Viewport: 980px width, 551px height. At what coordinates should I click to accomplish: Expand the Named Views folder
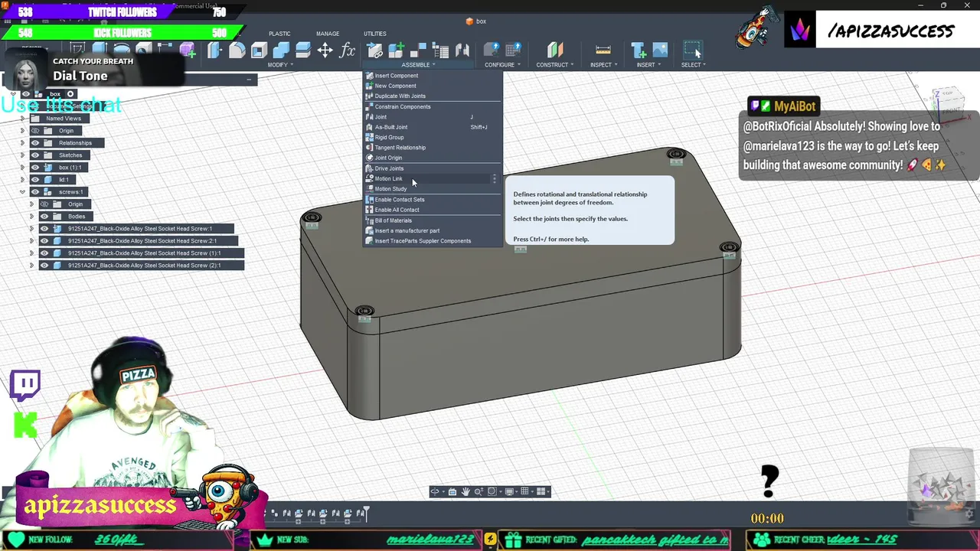point(22,119)
